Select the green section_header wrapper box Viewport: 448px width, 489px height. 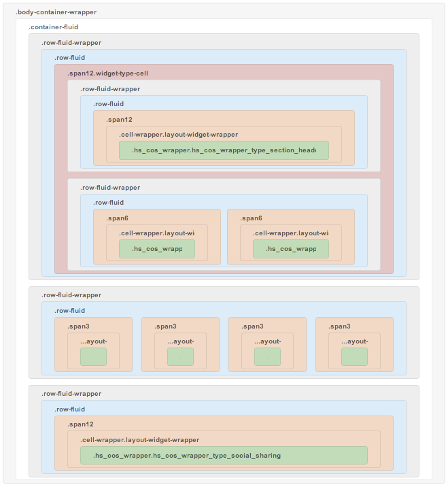[x=224, y=150]
